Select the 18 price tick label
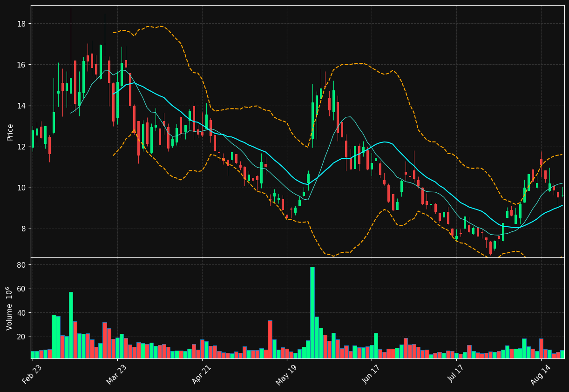Viewport: 569px width, 392px height. click(x=22, y=24)
